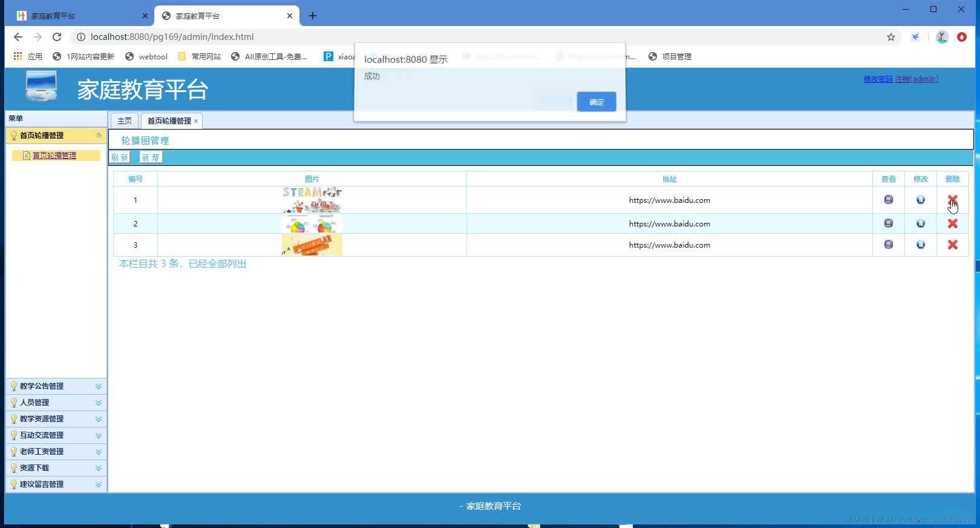Viewport: 980px width, 528px height.
Task: Click the baidu address in row 2
Action: click(670, 224)
